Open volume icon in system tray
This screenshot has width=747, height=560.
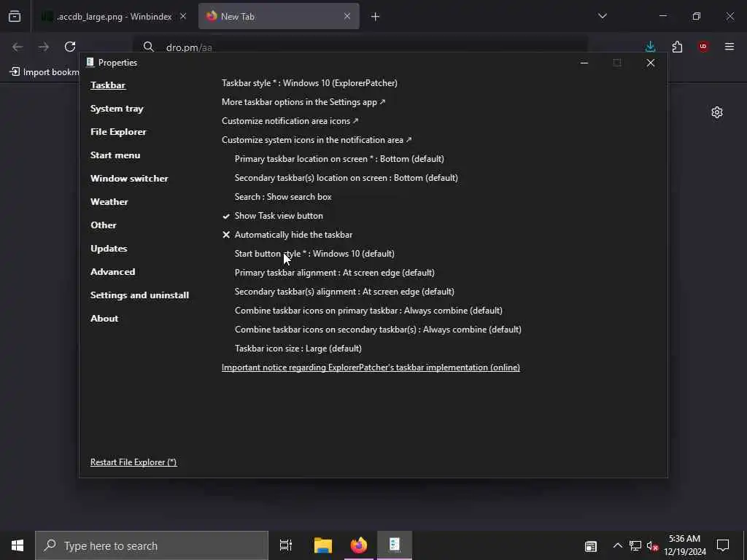pyautogui.click(x=652, y=546)
